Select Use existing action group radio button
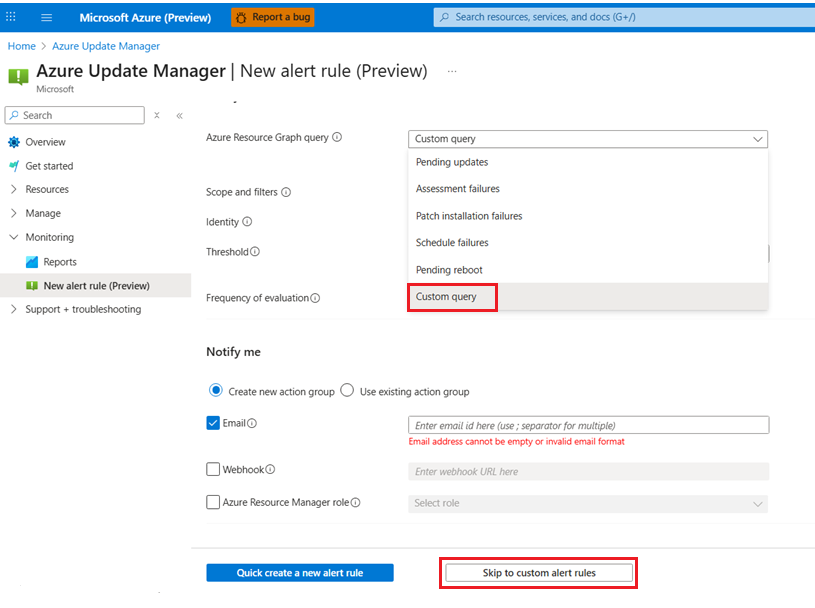815x608 pixels. [x=347, y=391]
